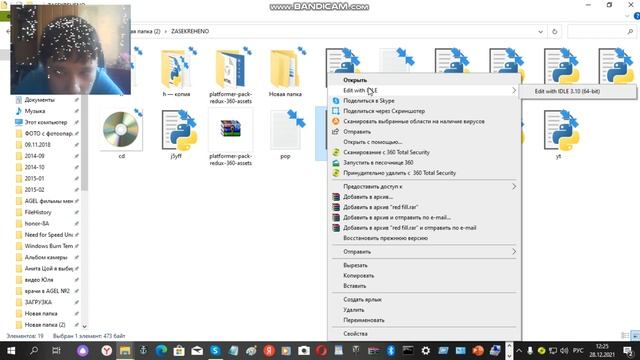This screenshot has width=640, height=360.
Task: Launch Yandex Browser from the taskbar
Action: 107,351
